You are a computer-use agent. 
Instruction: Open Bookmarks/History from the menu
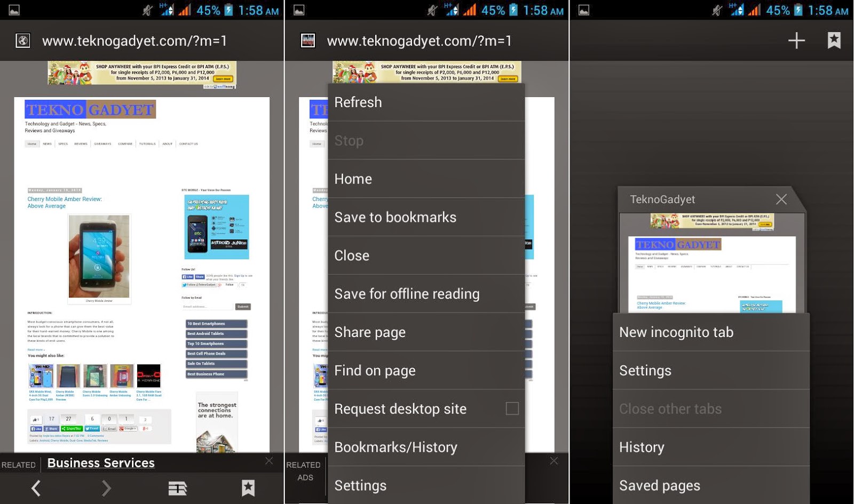426,447
